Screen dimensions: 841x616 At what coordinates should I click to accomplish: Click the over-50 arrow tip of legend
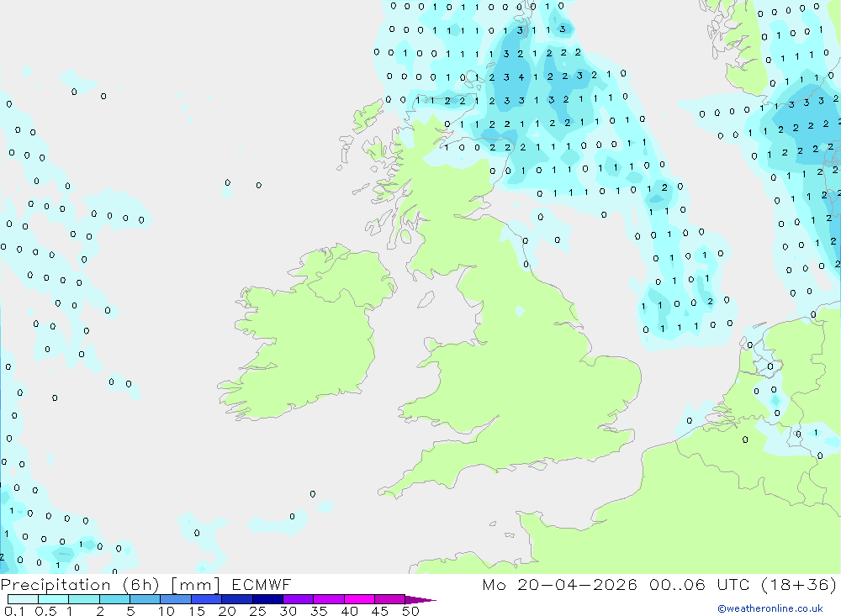pyautogui.click(x=420, y=600)
